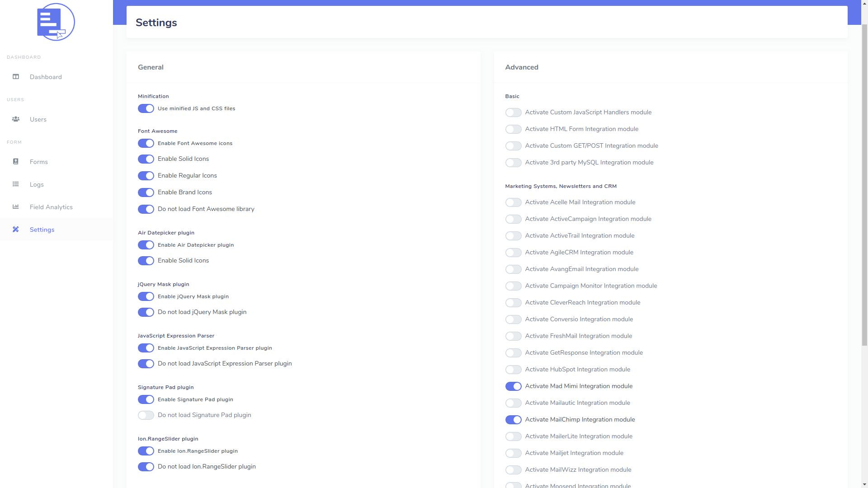Screen dimensions: 868x488
Task: Click the form builder logo icon
Action: pyautogui.click(x=56, y=22)
